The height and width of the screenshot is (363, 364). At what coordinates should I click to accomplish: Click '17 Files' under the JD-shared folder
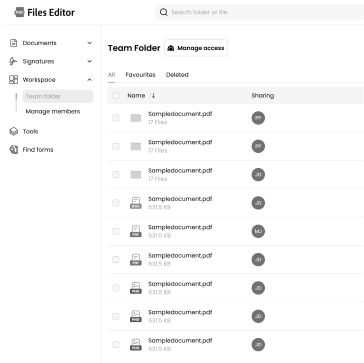point(158,179)
